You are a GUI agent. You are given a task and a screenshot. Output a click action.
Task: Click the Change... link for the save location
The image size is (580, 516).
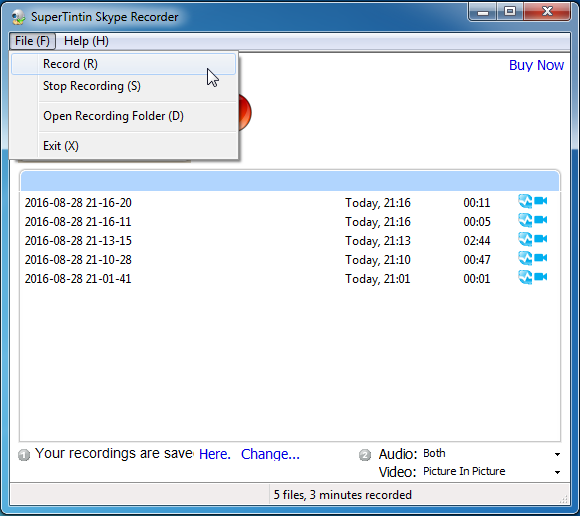pos(270,454)
